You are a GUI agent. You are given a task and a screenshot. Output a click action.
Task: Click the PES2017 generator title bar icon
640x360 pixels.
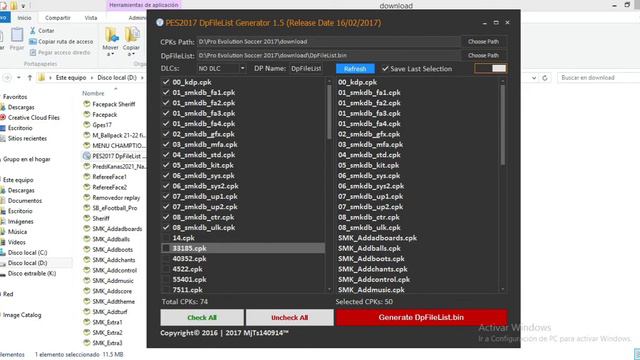tap(160, 22)
